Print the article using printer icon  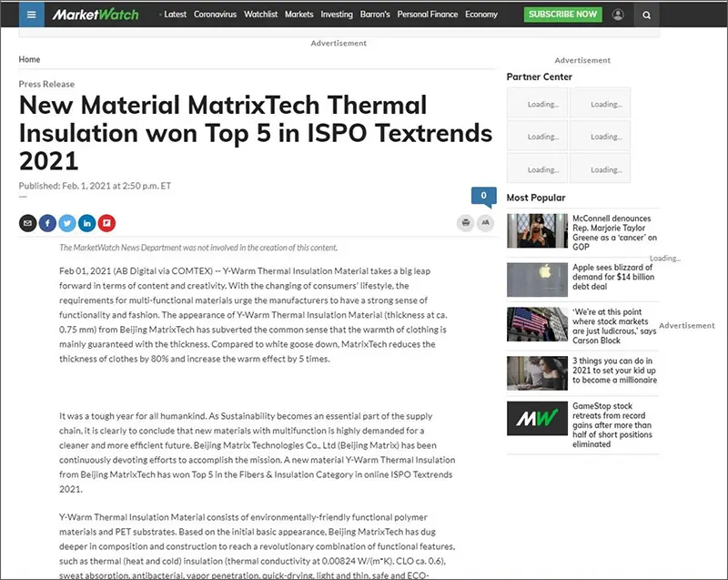(x=466, y=223)
